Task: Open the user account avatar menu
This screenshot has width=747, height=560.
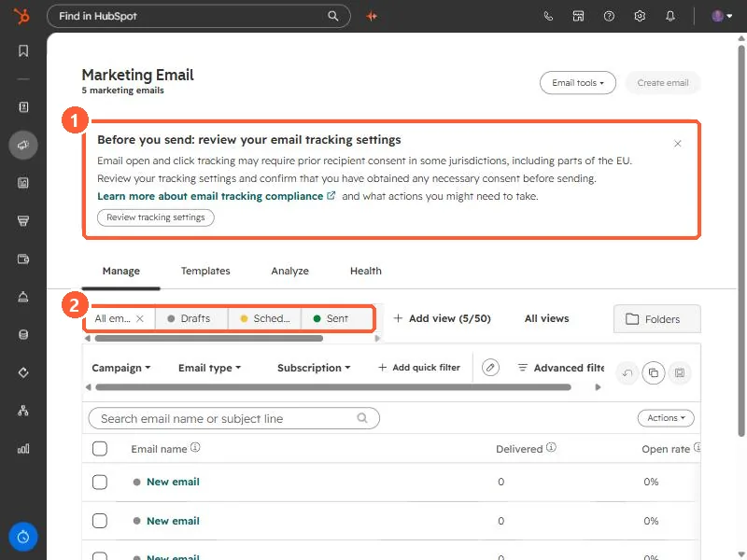Action: click(x=722, y=16)
